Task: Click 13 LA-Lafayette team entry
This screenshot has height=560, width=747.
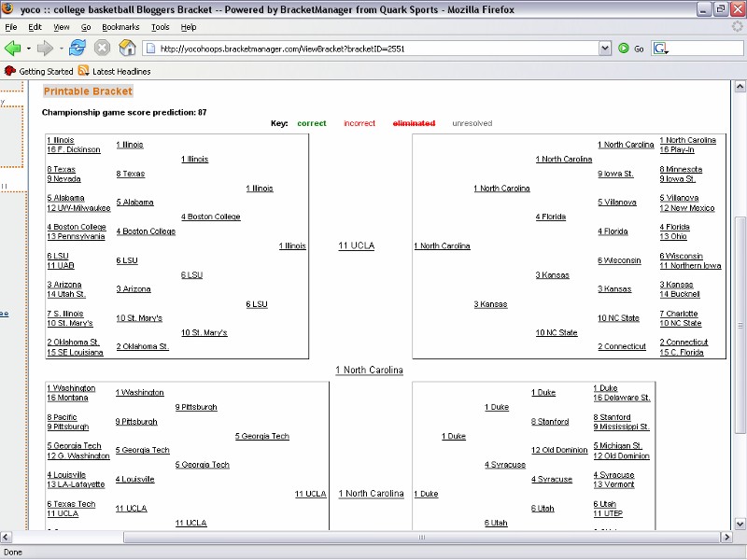Action: tap(76, 484)
